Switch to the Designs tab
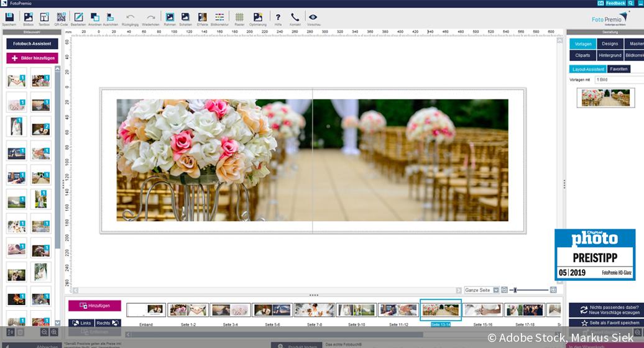 tap(609, 44)
